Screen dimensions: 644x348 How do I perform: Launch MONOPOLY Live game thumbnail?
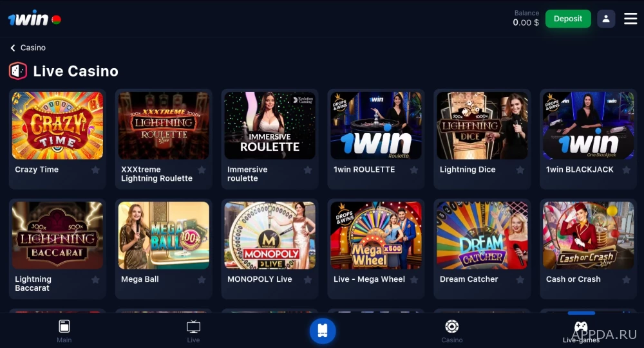coord(270,235)
